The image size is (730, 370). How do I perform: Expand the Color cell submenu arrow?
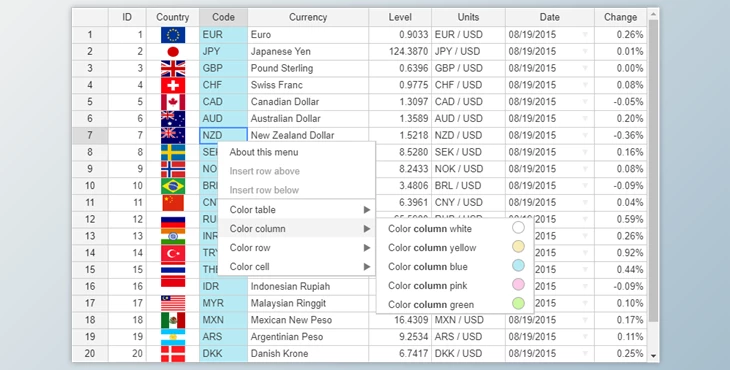click(x=367, y=267)
